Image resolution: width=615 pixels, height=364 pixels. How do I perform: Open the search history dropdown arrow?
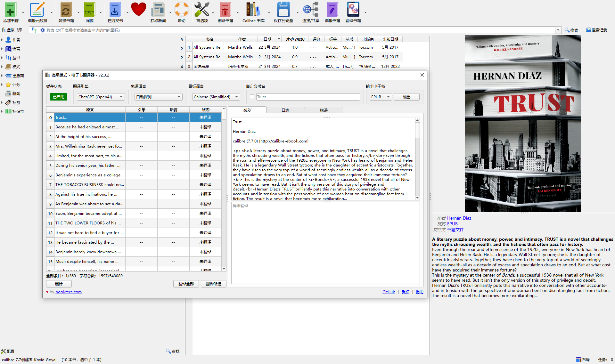point(558,30)
